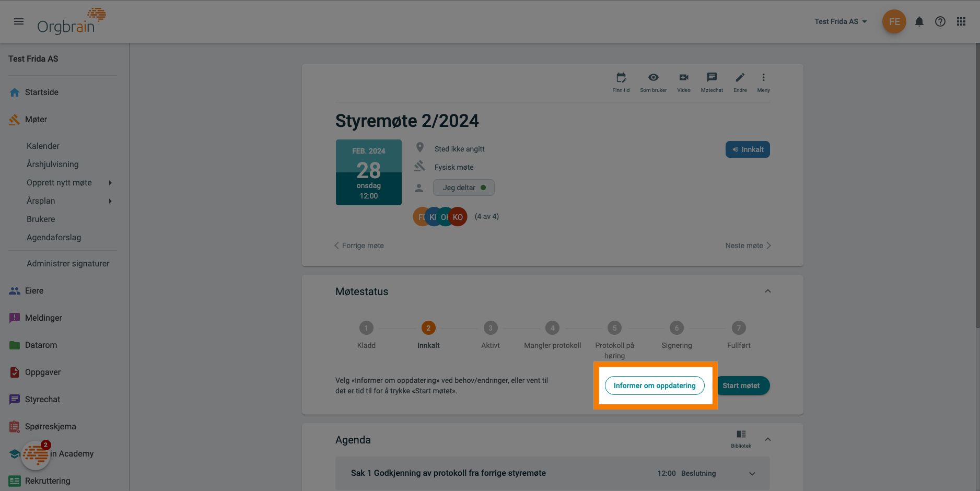Click the KI participant avatar
Screen dimensions: 980x491
coord(433,217)
